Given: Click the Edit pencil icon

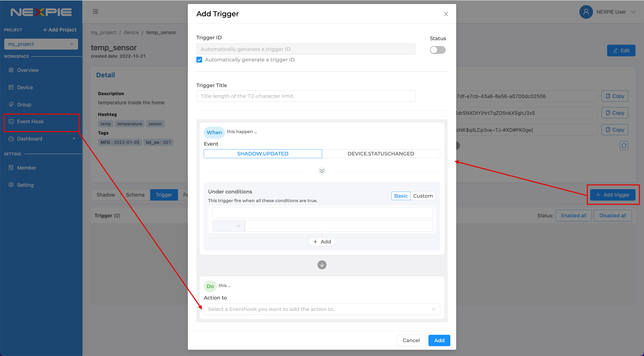Looking at the screenshot, I should click(615, 51).
